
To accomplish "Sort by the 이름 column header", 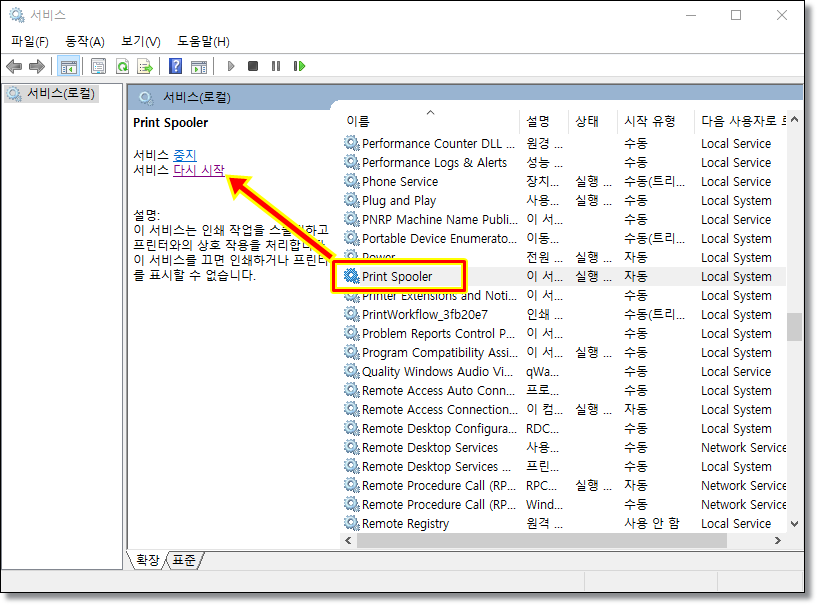I will coord(430,121).
